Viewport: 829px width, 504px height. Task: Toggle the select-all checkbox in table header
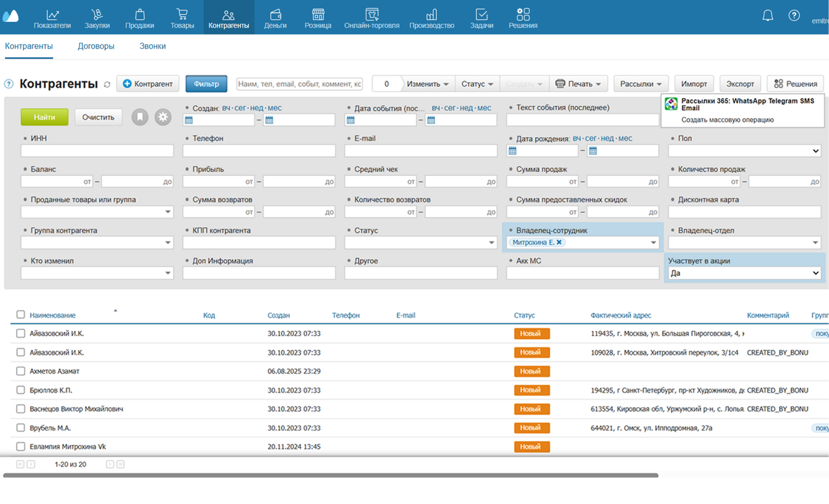point(20,315)
